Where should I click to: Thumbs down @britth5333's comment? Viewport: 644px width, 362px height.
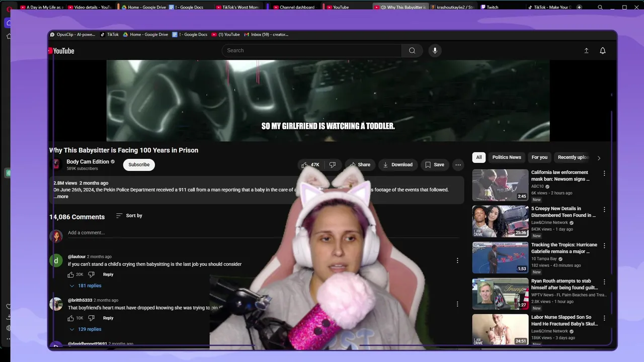tap(91, 318)
